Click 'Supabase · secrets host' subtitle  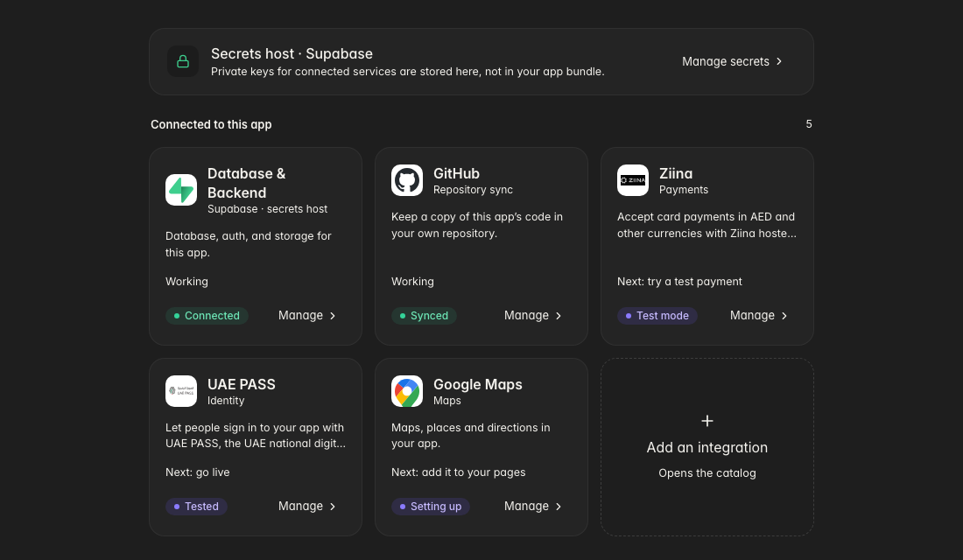tap(267, 209)
